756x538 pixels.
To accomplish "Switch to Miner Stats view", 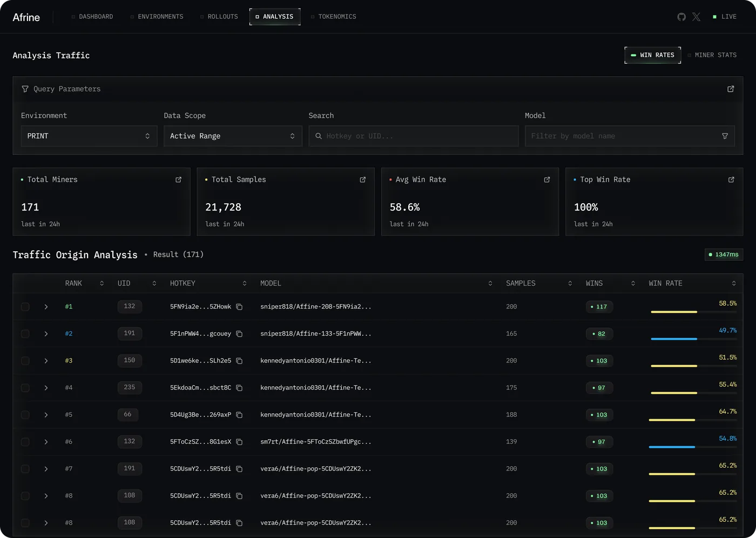I will tap(712, 55).
